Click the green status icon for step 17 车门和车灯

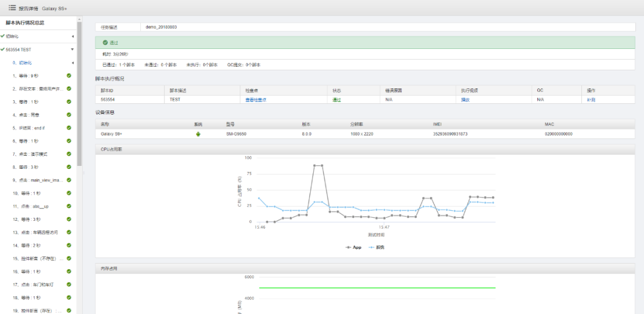pos(69,284)
